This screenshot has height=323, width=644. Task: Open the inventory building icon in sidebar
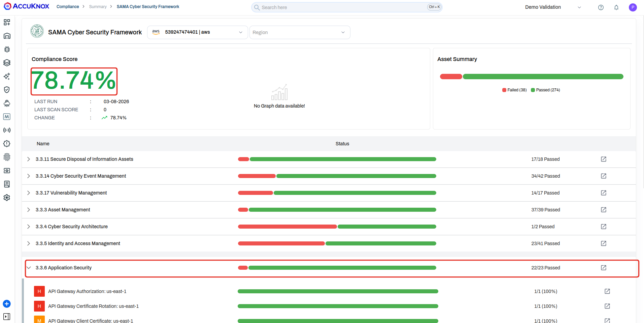click(x=7, y=36)
